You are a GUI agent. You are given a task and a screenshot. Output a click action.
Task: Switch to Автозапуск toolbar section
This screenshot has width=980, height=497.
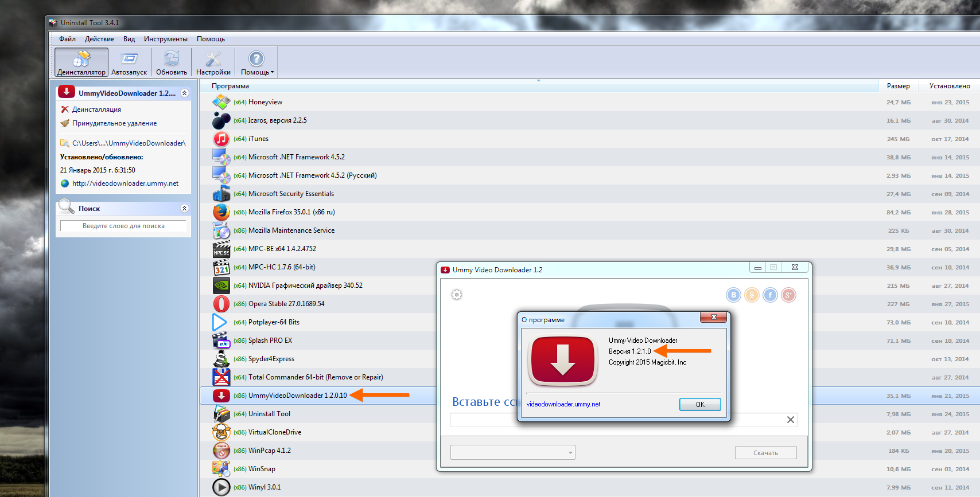(x=129, y=62)
